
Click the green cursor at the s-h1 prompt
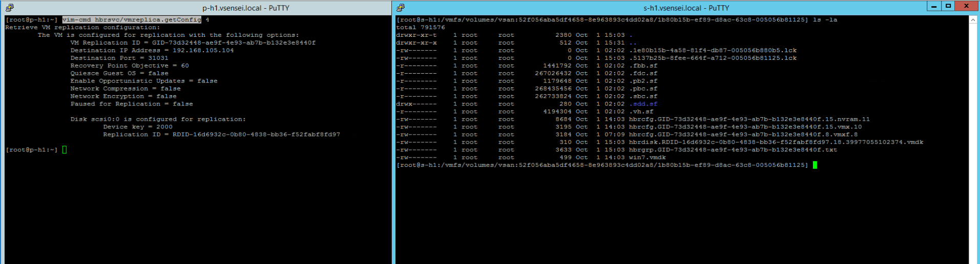point(815,165)
